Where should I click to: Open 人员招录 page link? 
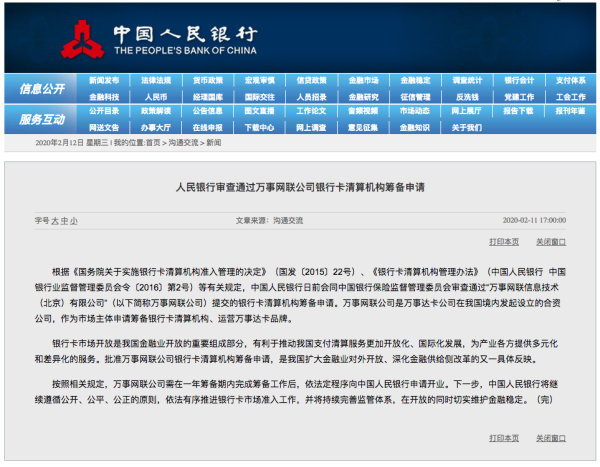coord(311,97)
